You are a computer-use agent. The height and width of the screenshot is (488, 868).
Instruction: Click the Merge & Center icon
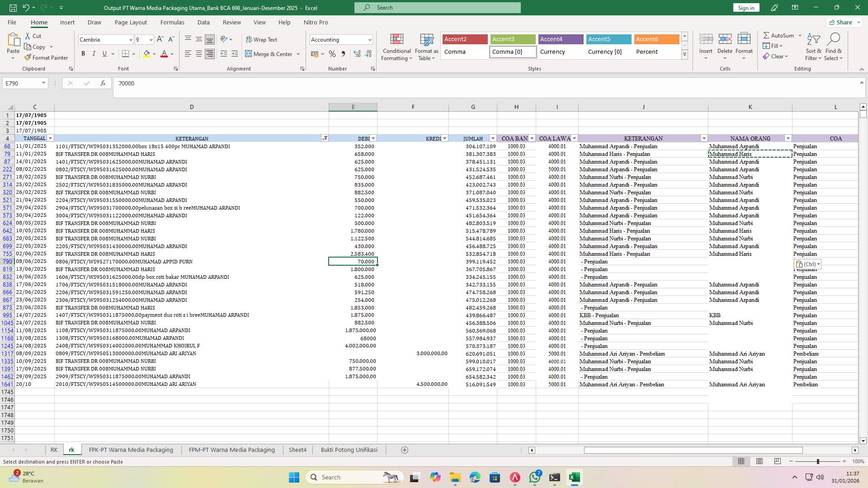(x=249, y=54)
